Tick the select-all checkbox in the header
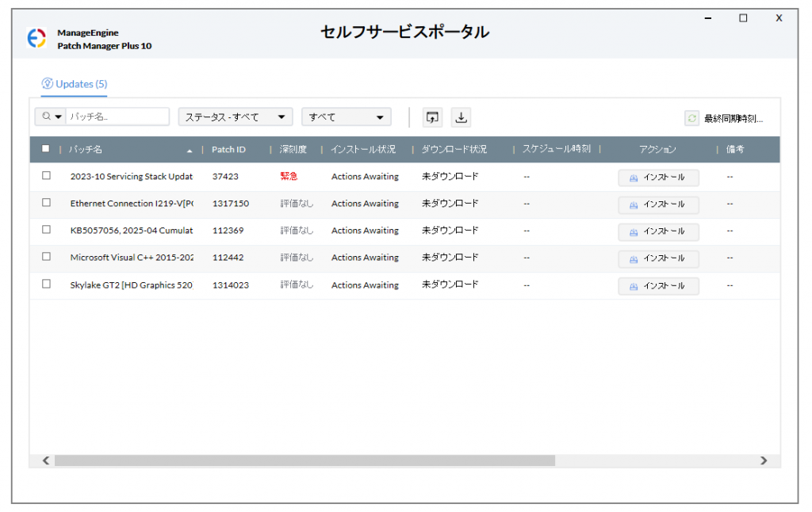Screen dimensions: 812x512 click(x=45, y=148)
